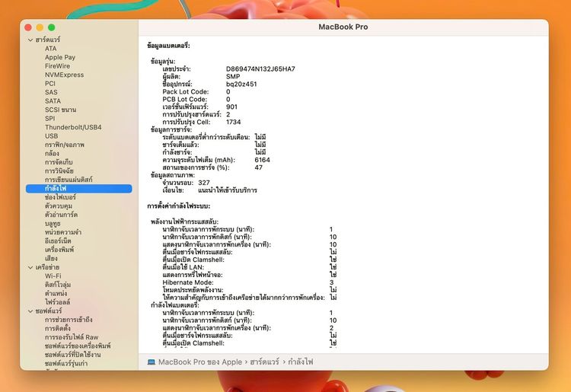
Task: Open ช่องไฟเบอร์ item
Action: click(x=60, y=197)
